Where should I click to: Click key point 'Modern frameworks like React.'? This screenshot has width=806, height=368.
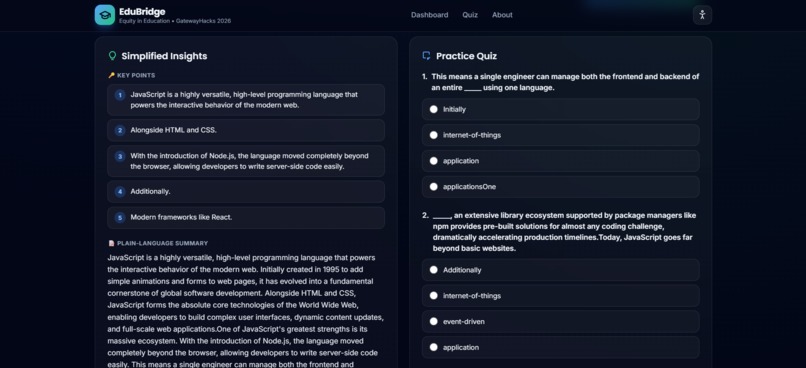tap(246, 217)
